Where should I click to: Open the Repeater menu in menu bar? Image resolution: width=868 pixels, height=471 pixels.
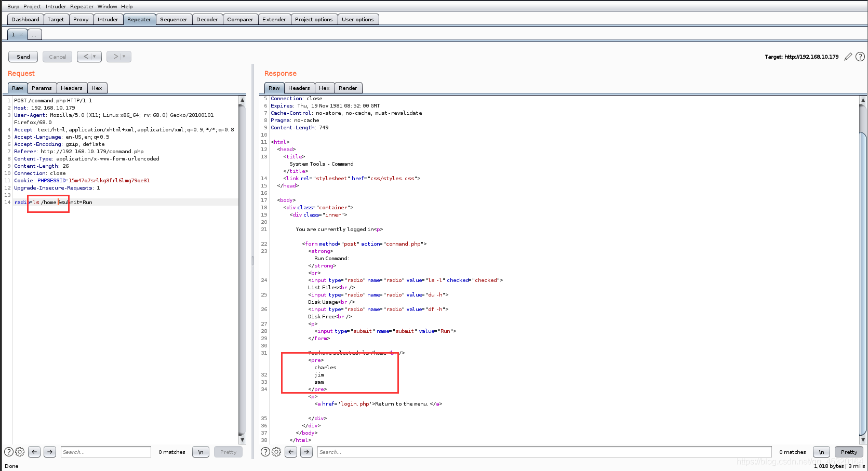pyautogui.click(x=82, y=7)
